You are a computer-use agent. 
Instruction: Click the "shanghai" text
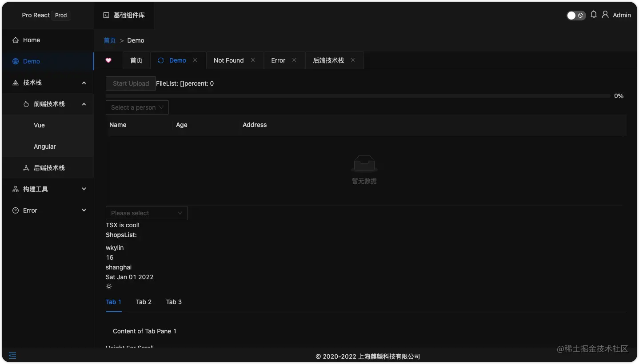pos(119,267)
